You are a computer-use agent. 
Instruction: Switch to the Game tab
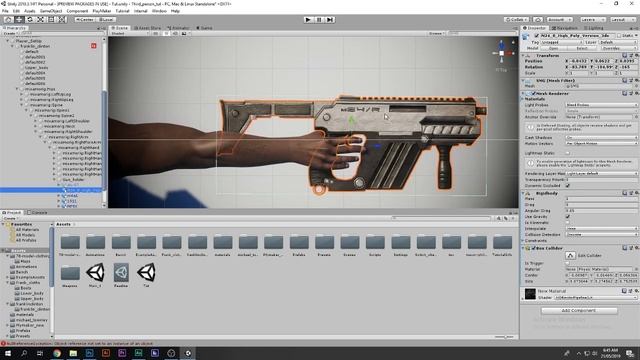204,28
